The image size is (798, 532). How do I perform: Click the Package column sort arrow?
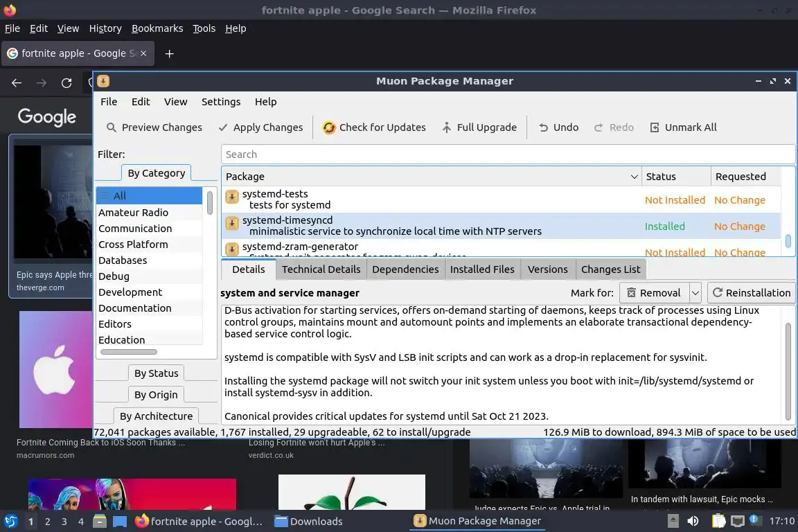(634, 177)
